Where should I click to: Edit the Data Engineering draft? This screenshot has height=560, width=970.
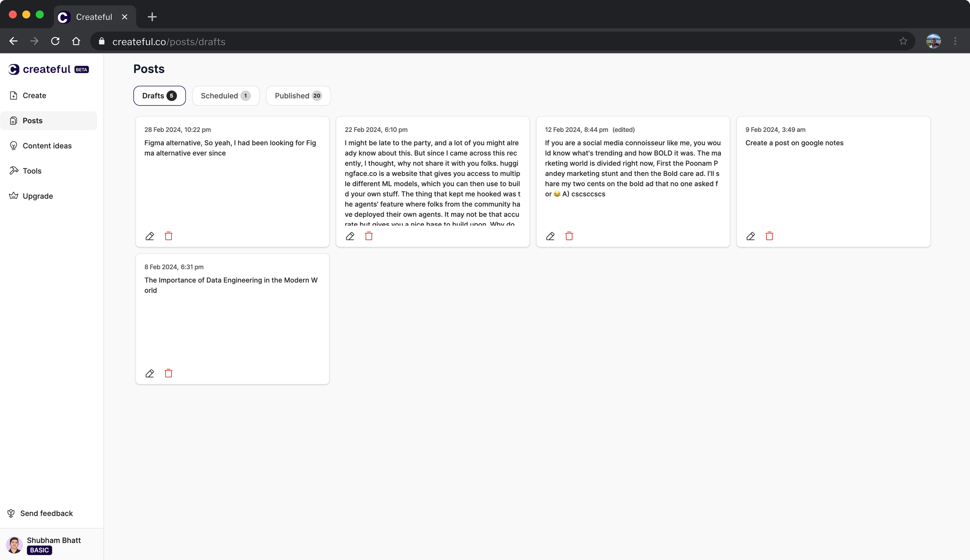click(x=150, y=374)
